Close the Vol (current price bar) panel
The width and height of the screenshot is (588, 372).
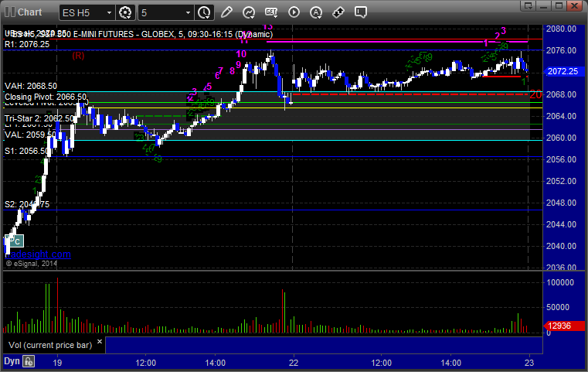pyautogui.click(x=99, y=344)
